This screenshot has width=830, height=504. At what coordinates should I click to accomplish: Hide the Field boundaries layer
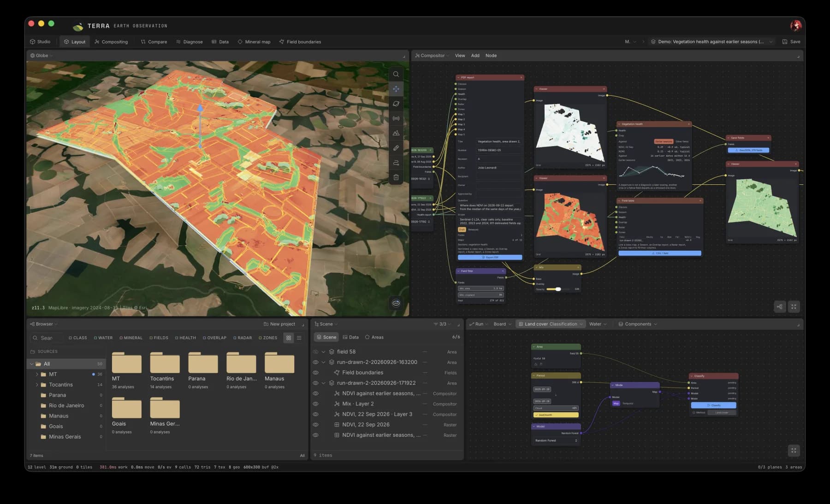tap(316, 373)
